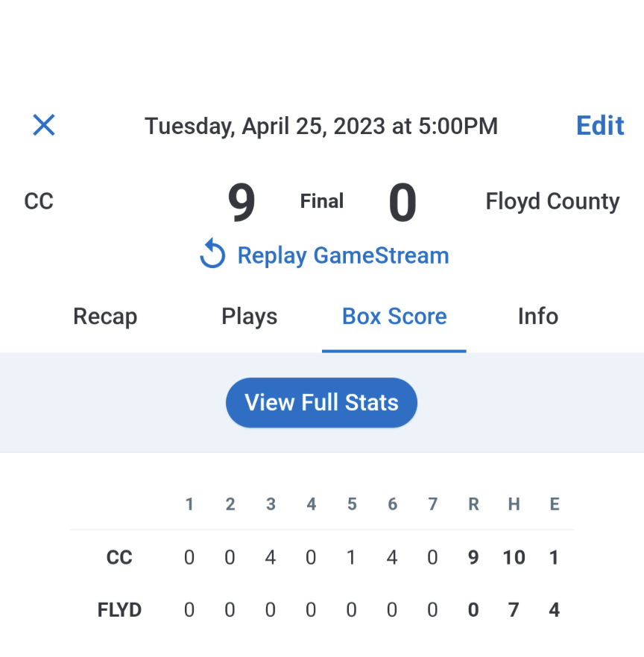This screenshot has height=657, width=644.
Task: Select the Floyd County team name
Action: [552, 201]
